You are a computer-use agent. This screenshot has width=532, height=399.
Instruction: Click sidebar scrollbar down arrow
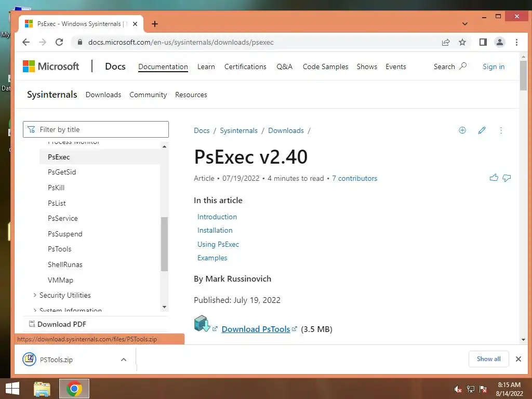pos(165,307)
